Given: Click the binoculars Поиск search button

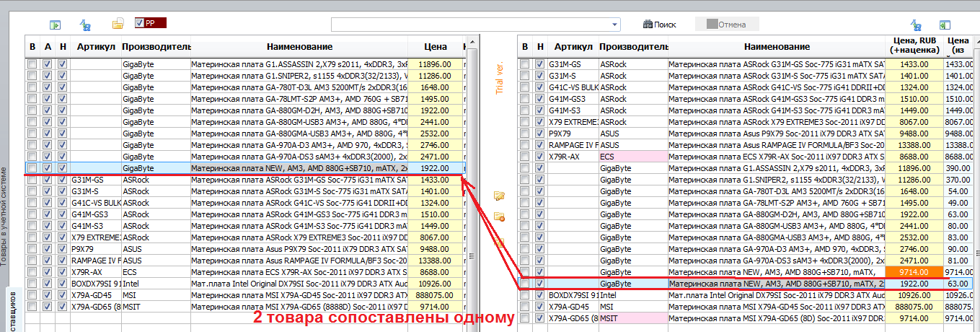Looking at the screenshot, I should 659,24.
